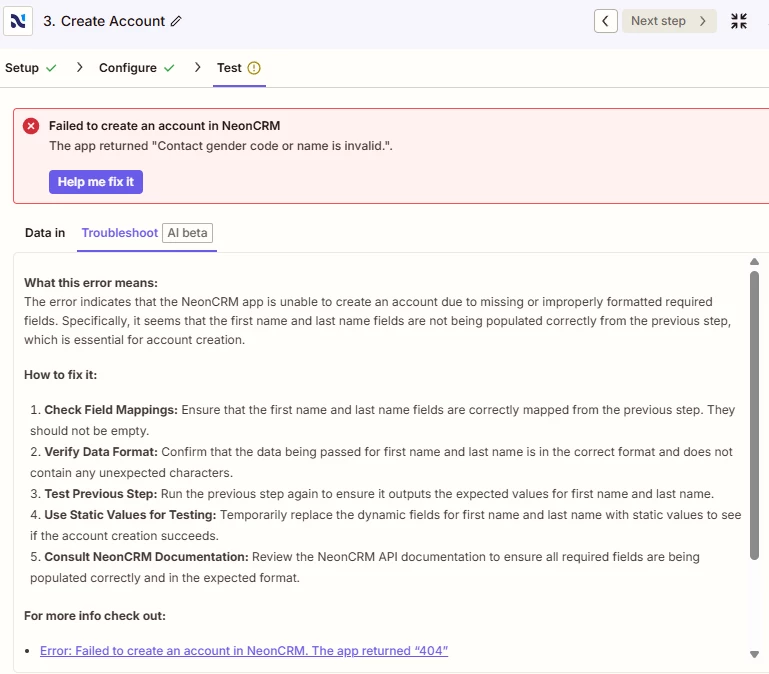This screenshot has height=674, width=769.
Task: Go to previous step arrow button
Action: click(x=606, y=21)
